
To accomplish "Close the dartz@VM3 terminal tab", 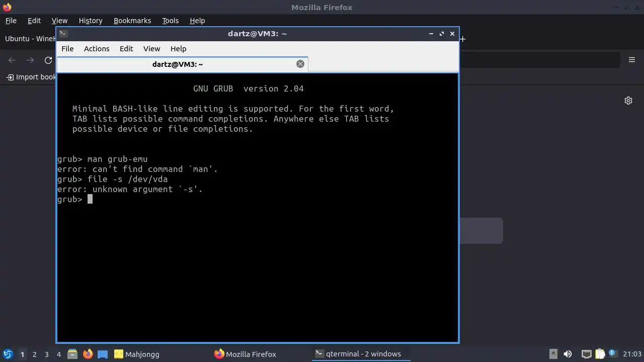I will [300, 64].
